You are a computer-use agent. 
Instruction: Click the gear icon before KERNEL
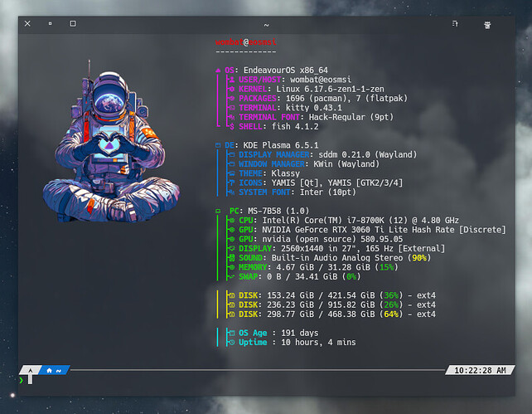[231, 89]
